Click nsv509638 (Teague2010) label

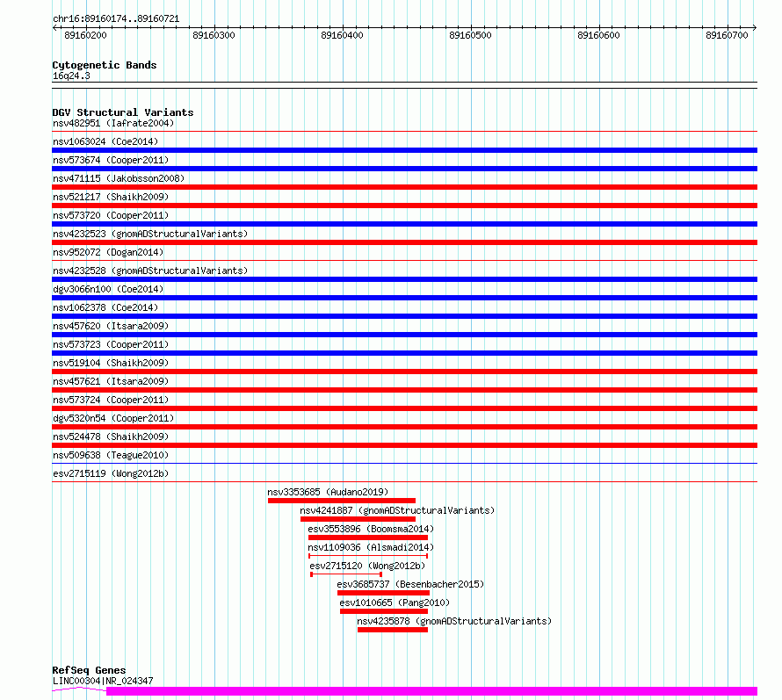click(111, 455)
